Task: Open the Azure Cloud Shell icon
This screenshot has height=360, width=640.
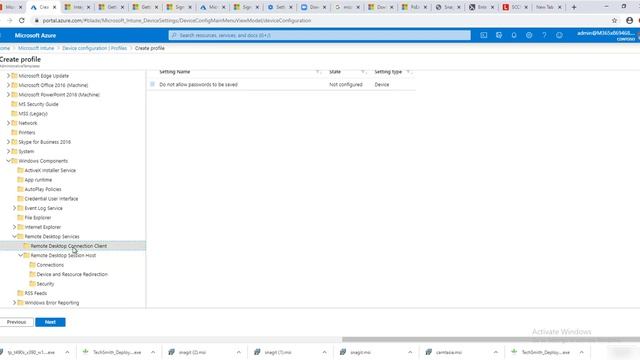Action: tap(484, 36)
